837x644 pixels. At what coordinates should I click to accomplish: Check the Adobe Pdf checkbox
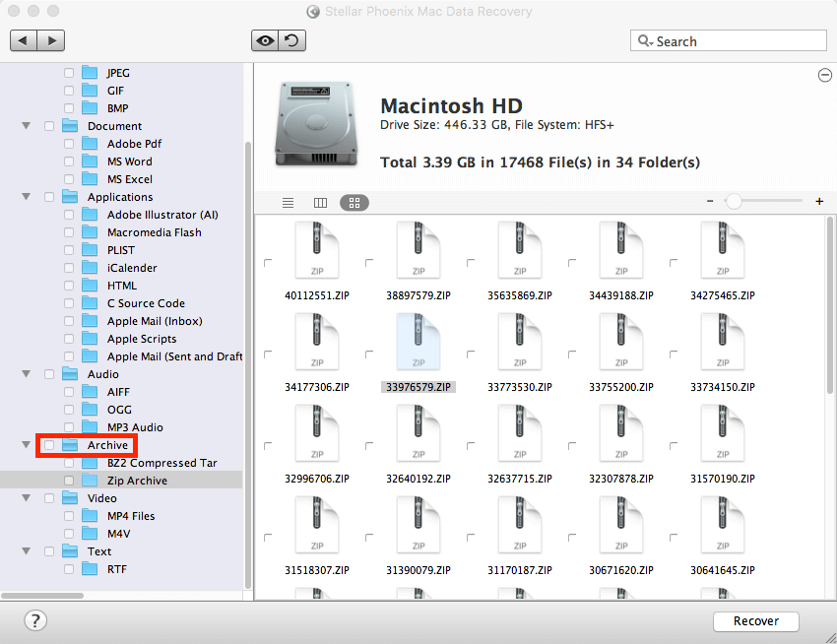69,144
